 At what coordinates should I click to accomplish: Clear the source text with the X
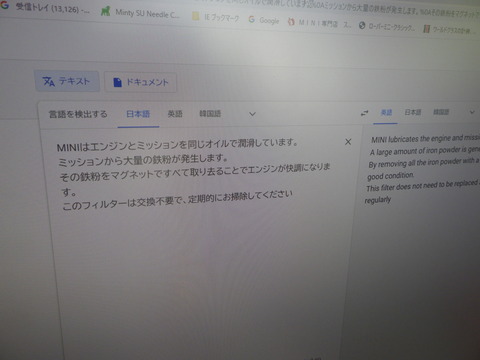pos(348,142)
